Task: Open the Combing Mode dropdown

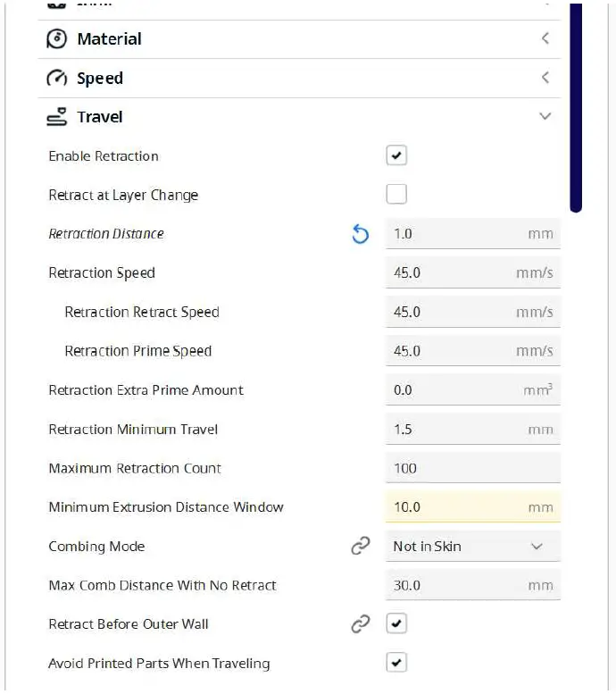Action: [472, 547]
